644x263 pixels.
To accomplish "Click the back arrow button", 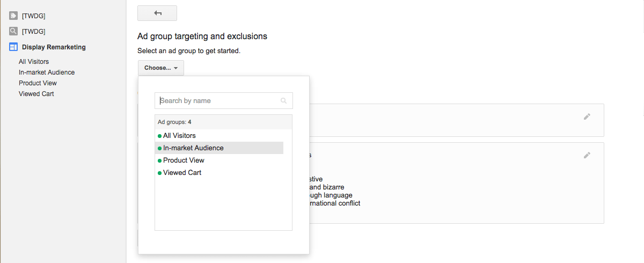I will click(157, 13).
